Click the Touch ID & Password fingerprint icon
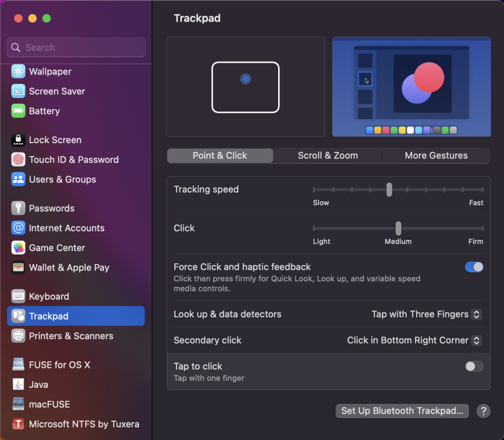 pyautogui.click(x=18, y=160)
